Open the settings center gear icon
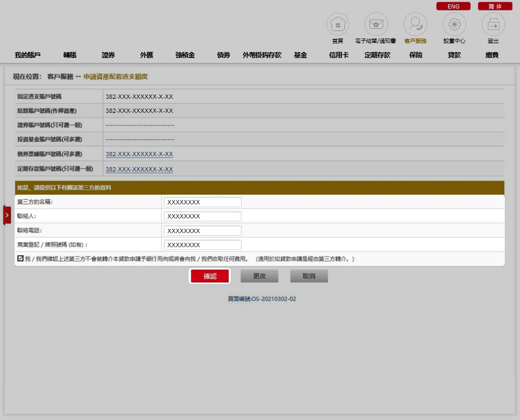520x420 pixels. coord(454,24)
